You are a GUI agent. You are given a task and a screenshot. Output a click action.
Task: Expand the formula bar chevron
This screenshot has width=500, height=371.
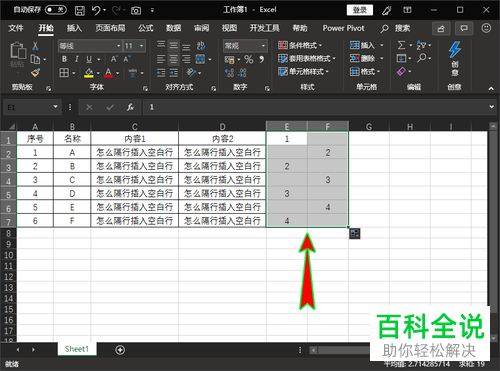coord(492,107)
